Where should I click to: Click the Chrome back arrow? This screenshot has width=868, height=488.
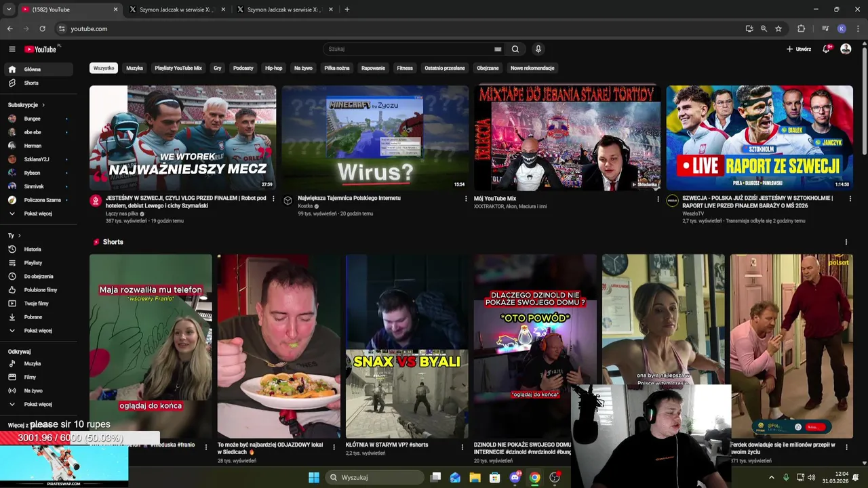(9, 28)
